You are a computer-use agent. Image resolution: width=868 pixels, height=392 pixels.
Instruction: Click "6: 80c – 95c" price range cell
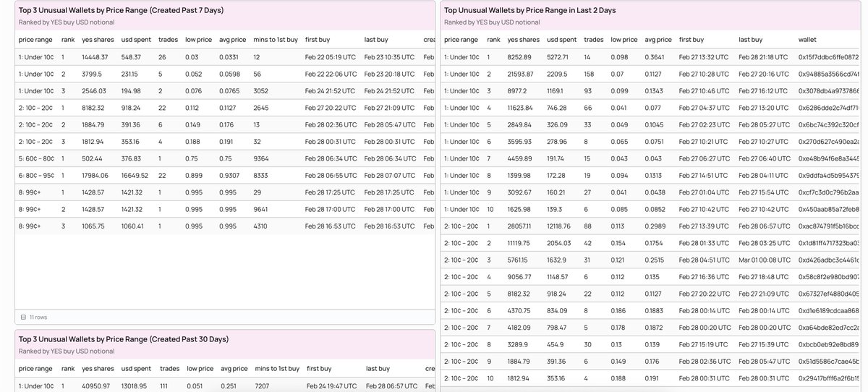[x=35, y=175]
